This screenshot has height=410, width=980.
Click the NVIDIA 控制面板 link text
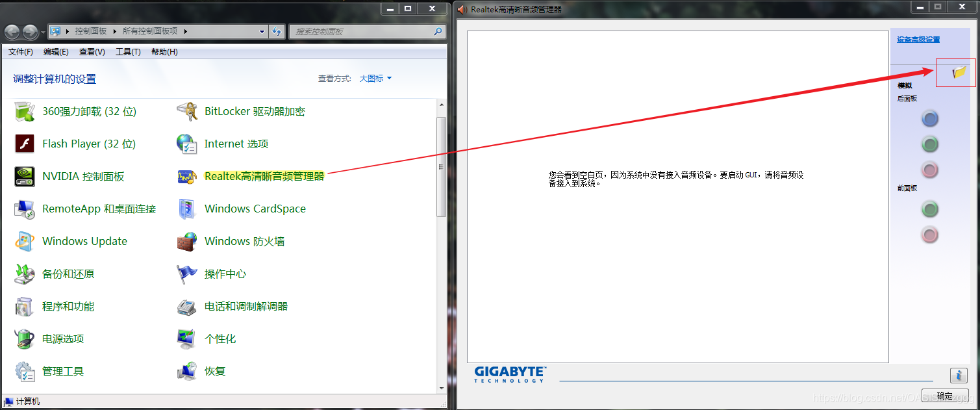(x=83, y=176)
